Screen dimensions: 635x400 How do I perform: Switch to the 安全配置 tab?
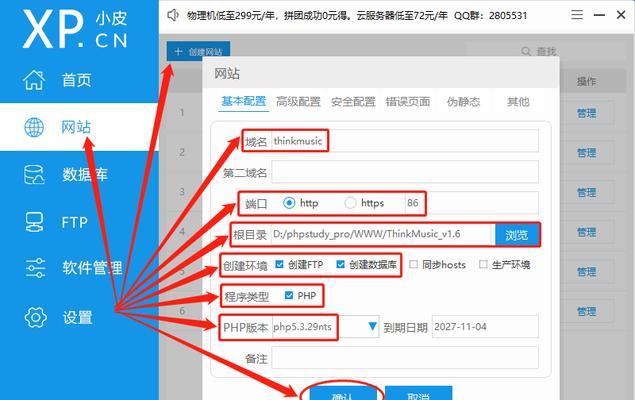(353, 102)
